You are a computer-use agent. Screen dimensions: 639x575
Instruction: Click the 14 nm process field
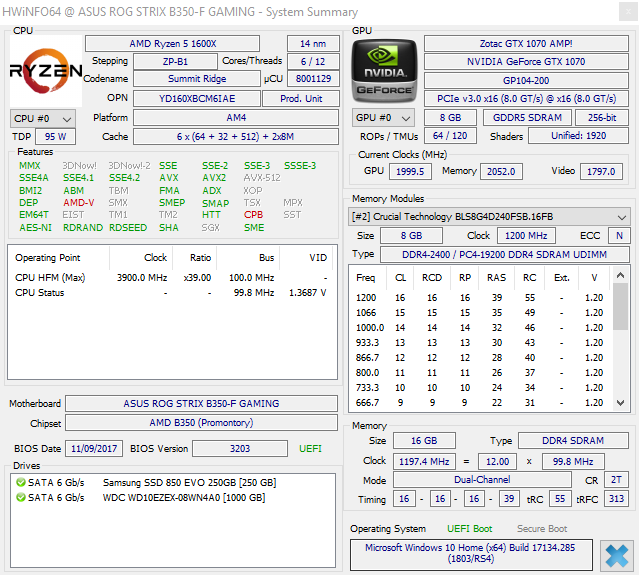click(x=313, y=44)
